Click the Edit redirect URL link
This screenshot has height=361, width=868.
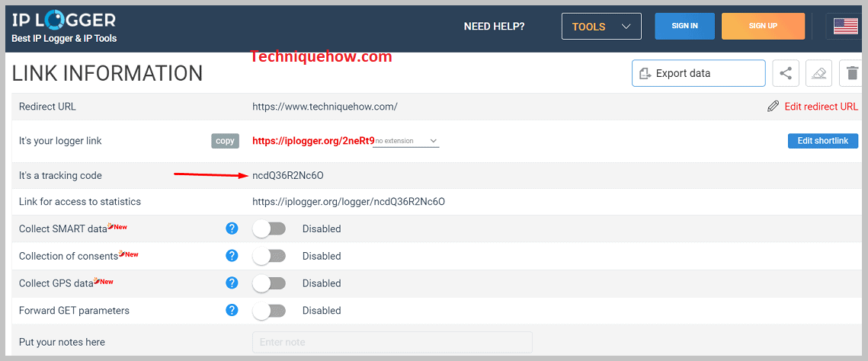pyautogui.click(x=821, y=107)
